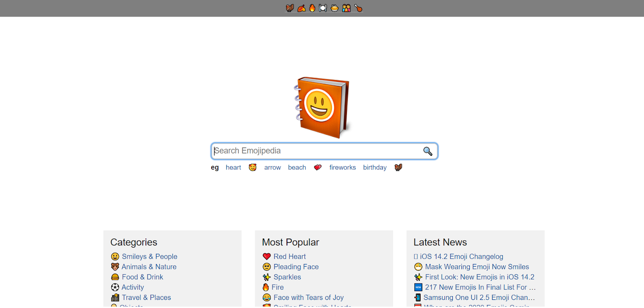This screenshot has height=308, width=644.
Task: Click the mask face icon in Latest News
Action: 418,267
